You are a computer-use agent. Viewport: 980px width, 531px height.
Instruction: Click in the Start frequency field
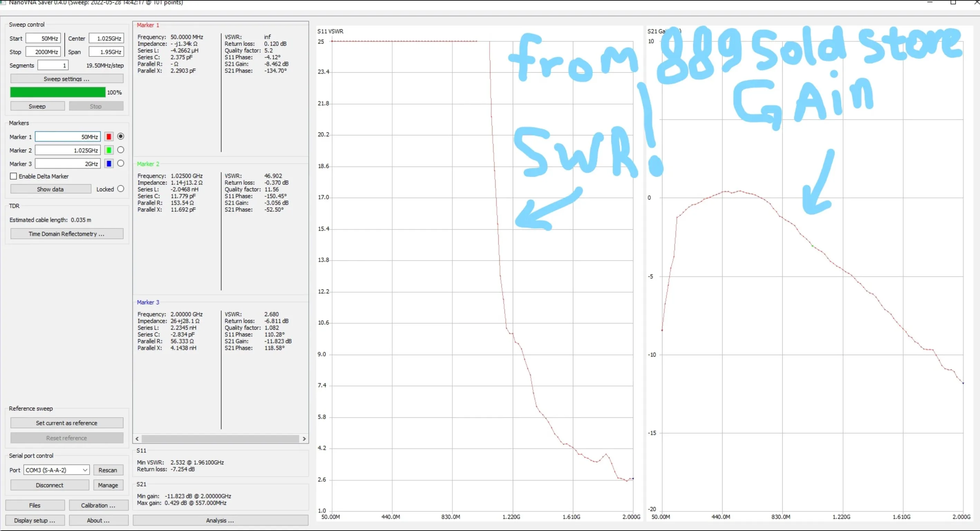point(44,38)
